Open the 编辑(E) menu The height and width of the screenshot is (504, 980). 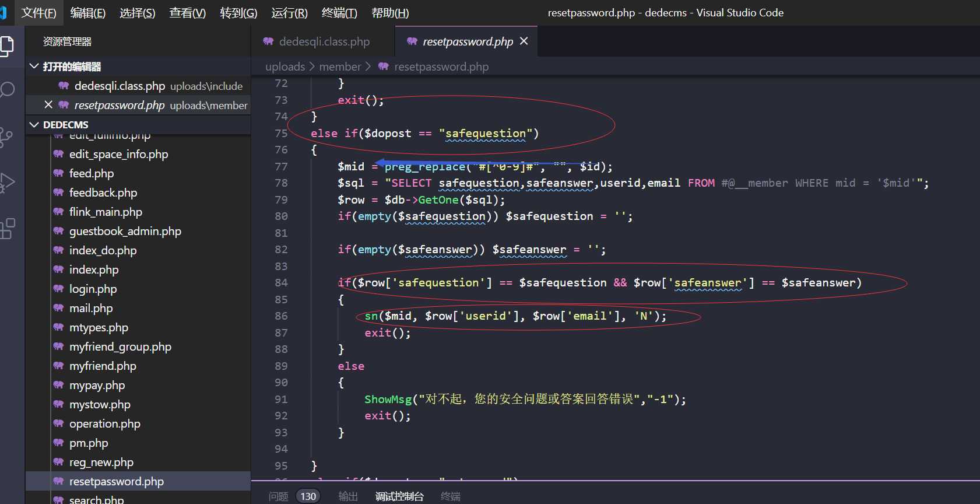coord(88,13)
